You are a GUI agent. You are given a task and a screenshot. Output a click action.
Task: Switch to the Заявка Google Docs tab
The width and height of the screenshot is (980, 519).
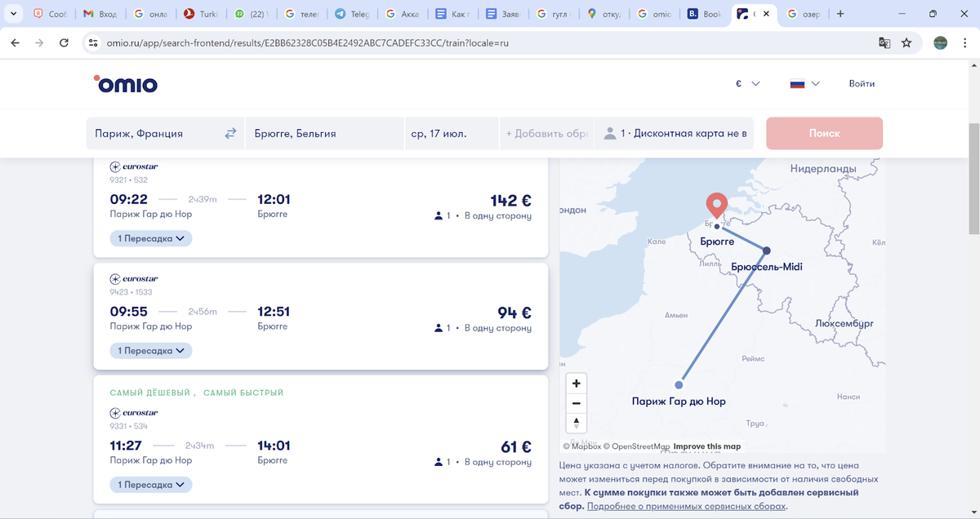tap(505, 14)
